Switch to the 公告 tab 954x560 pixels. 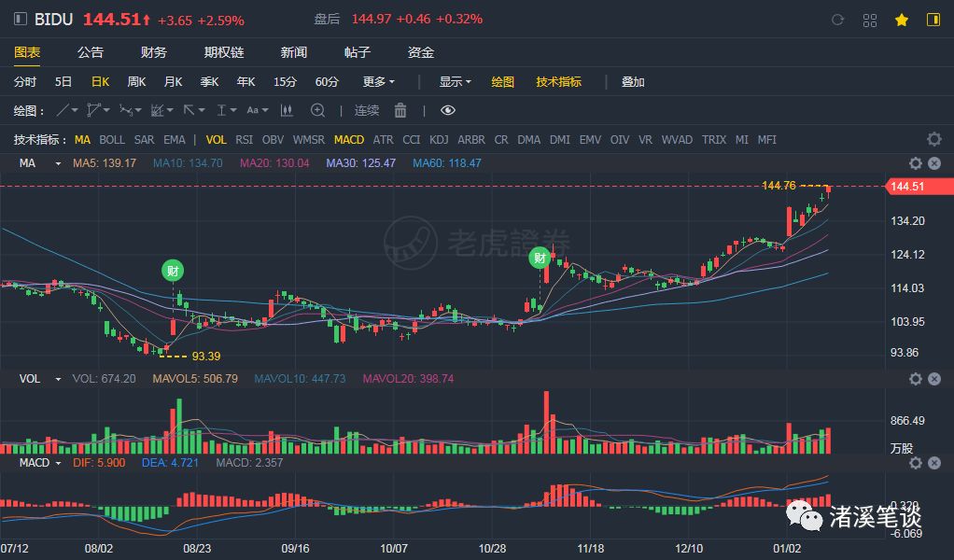point(90,52)
